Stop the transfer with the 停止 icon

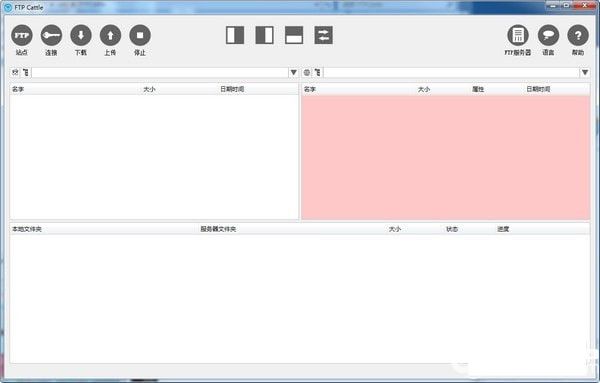(x=140, y=36)
